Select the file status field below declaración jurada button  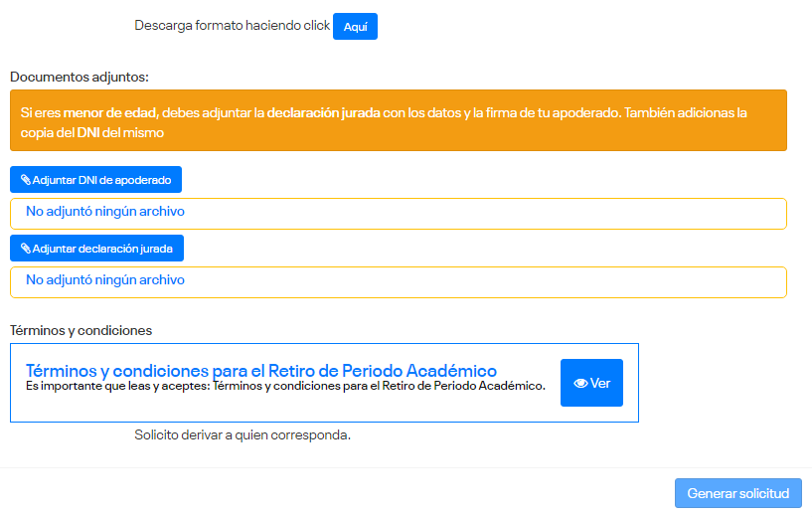(x=398, y=281)
